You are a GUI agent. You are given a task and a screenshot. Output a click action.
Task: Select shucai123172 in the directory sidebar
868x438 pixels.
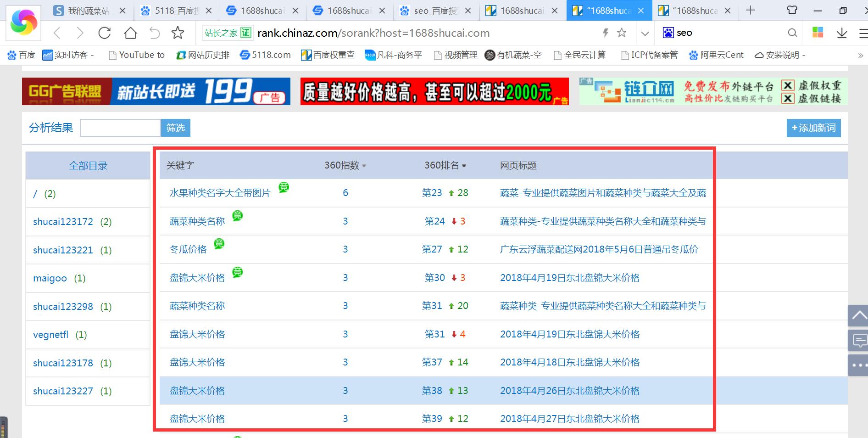point(64,221)
